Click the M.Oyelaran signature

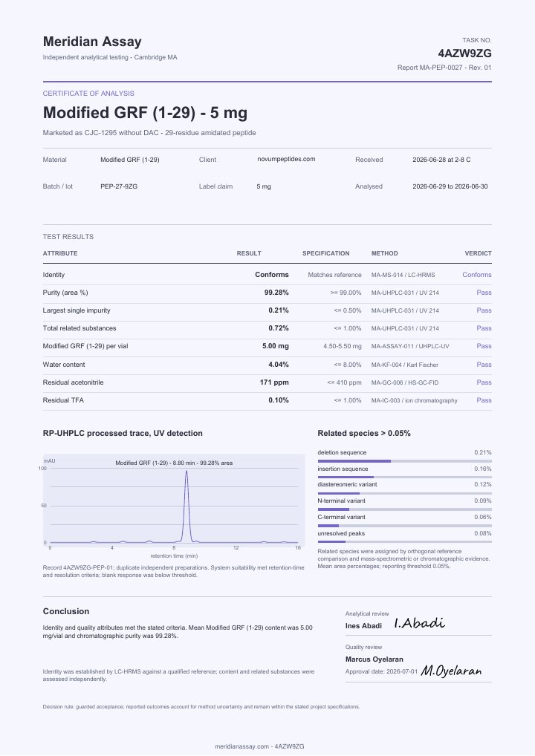tap(451, 671)
